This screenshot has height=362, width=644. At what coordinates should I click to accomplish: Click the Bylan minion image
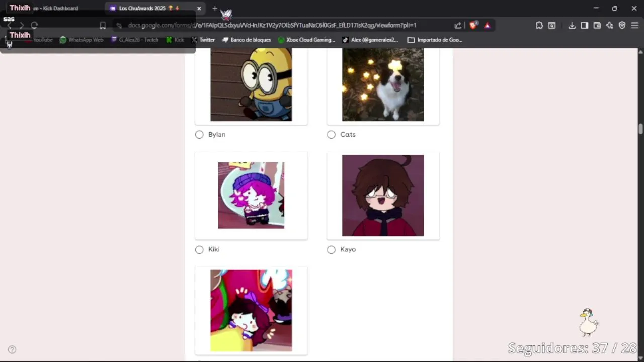coord(251,84)
